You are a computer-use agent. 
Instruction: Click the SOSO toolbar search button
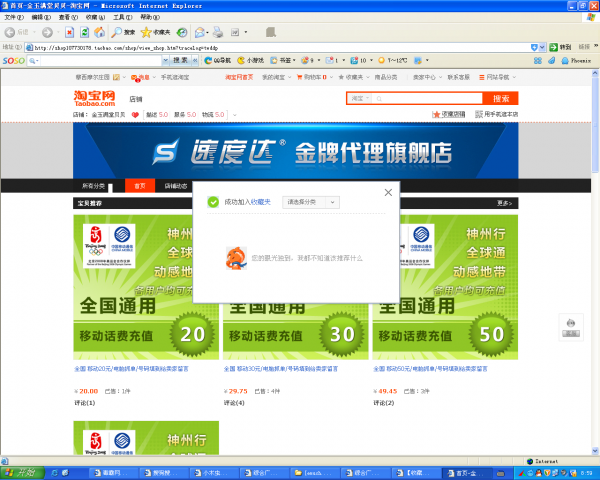tap(180, 60)
